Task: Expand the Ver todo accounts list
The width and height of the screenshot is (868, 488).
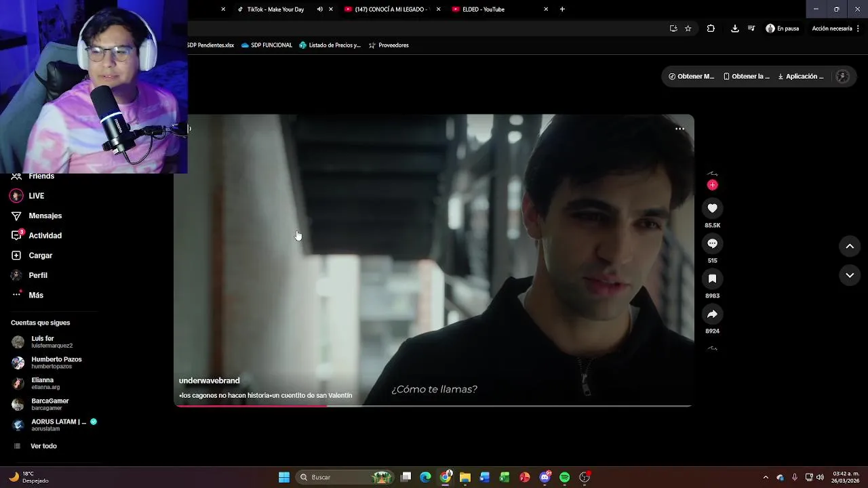Action: point(35,446)
